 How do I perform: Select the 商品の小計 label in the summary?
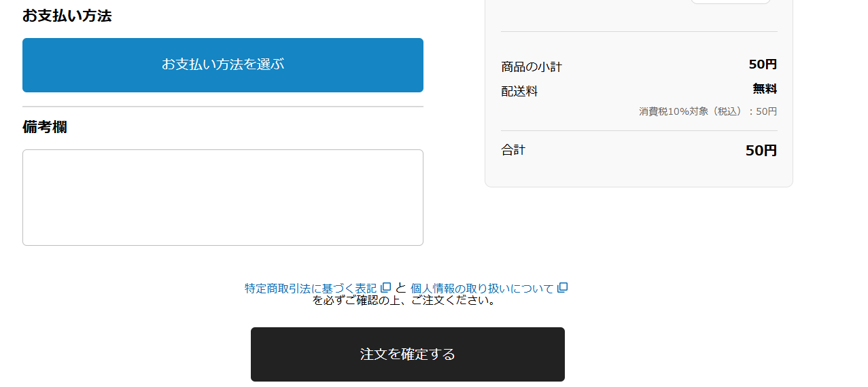pyautogui.click(x=532, y=67)
